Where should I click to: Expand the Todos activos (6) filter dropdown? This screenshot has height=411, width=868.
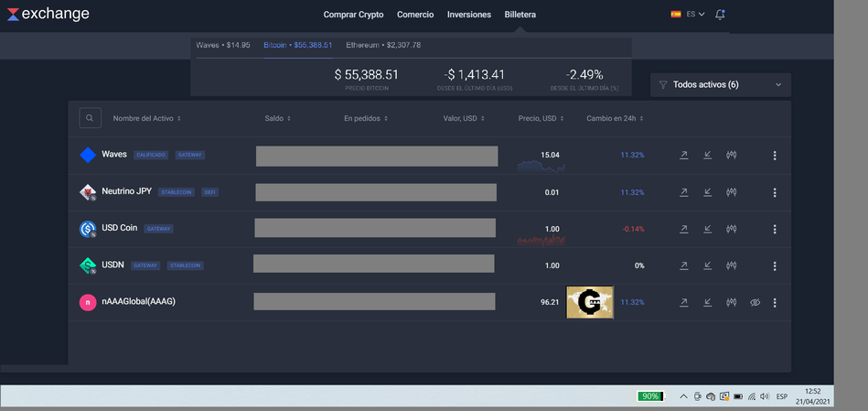720,84
